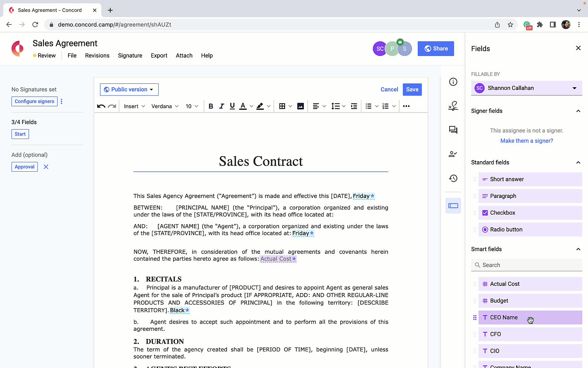Open the document info panel icon

coord(453,82)
